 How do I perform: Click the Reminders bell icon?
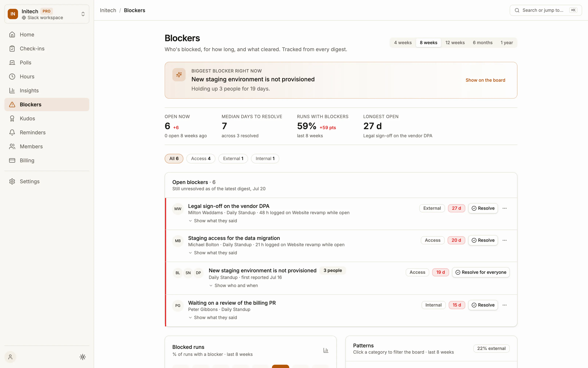[x=12, y=132]
